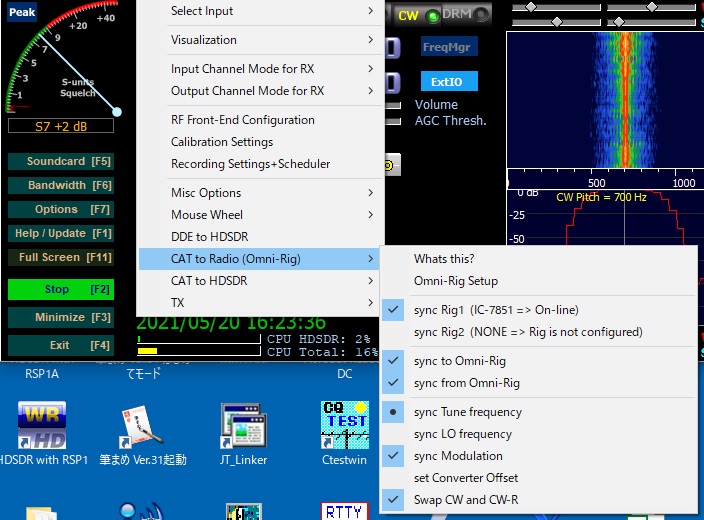The image size is (704, 520).
Task: Open the JT_Linker desktop shortcut
Action: pos(243,433)
